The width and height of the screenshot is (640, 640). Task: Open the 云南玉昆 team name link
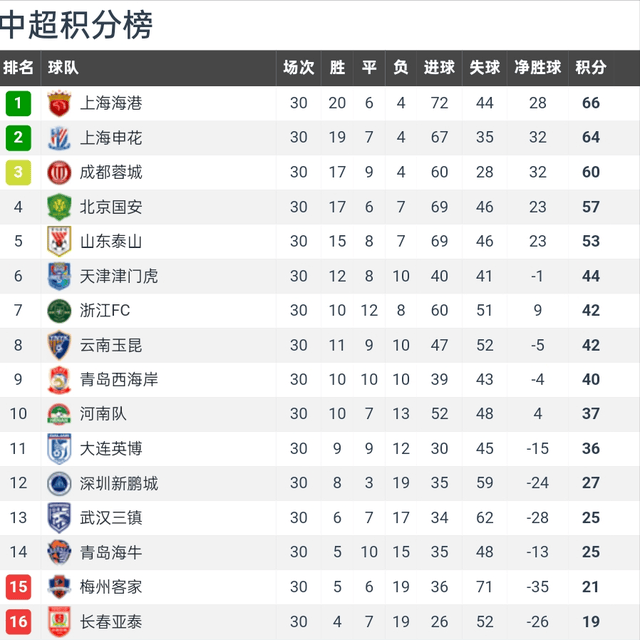point(111,345)
